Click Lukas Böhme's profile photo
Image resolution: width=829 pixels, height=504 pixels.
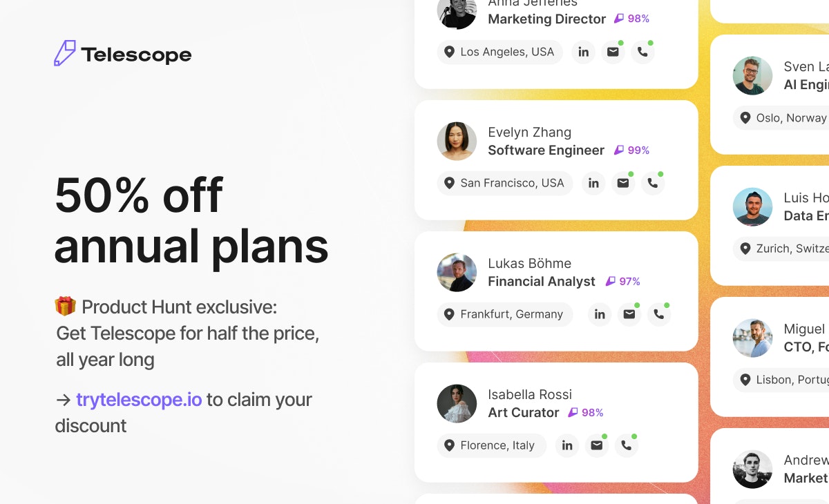pyautogui.click(x=457, y=273)
